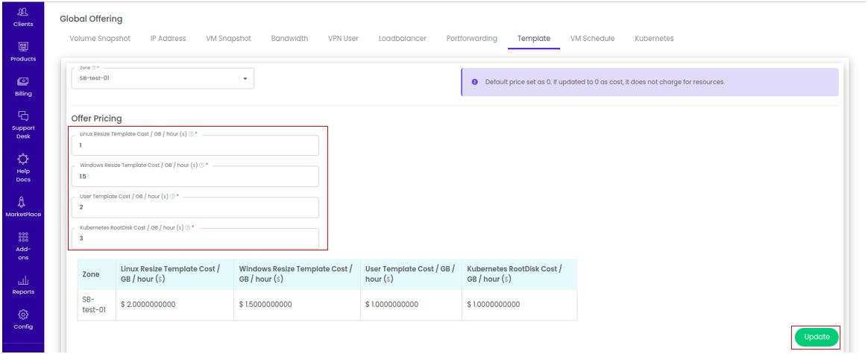Focus the User Template Cost input

click(195, 207)
